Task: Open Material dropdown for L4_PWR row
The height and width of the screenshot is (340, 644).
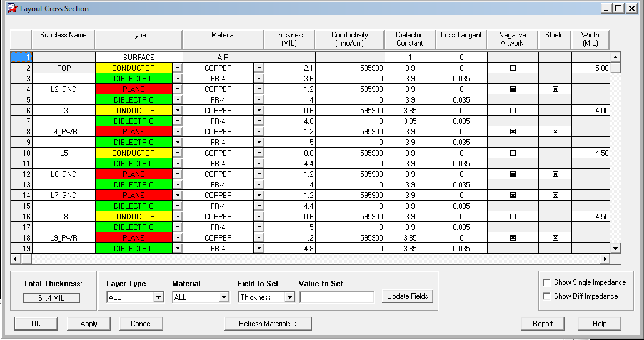Action: point(259,132)
